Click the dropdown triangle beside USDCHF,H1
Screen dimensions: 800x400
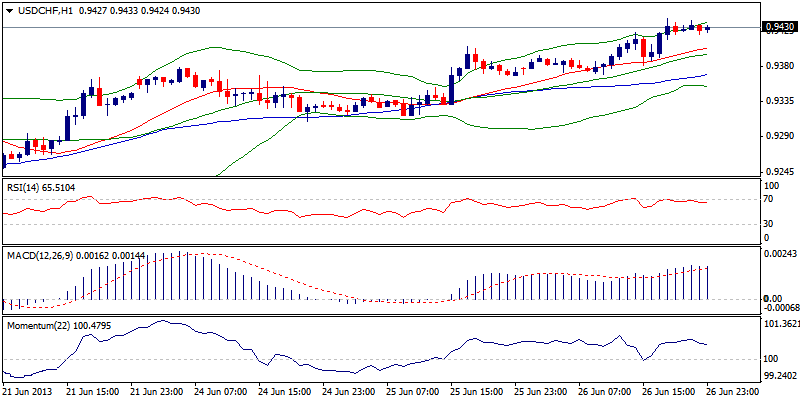[x=10, y=9]
